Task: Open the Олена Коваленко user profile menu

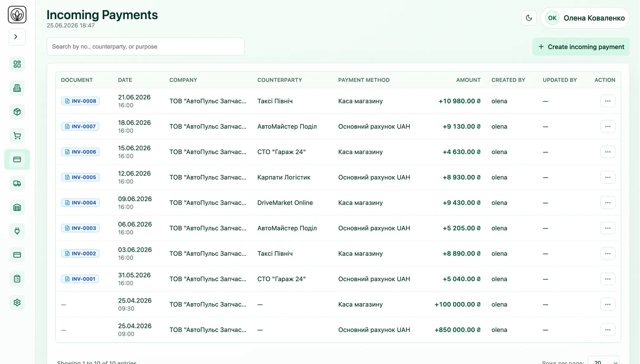Action: tap(585, 18)
